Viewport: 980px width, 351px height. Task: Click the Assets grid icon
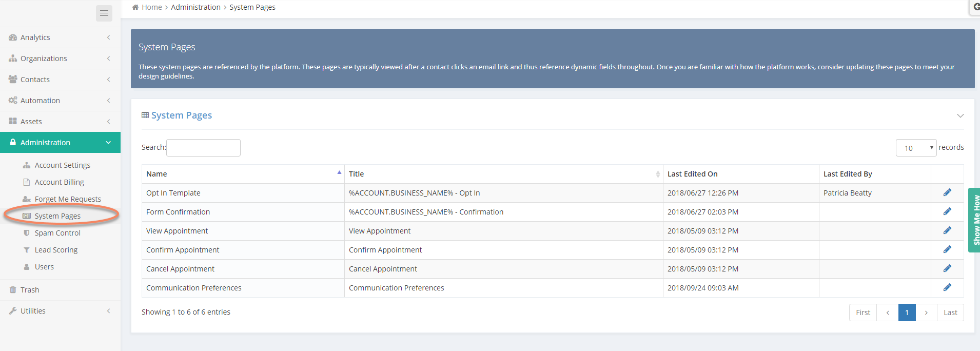13,122
